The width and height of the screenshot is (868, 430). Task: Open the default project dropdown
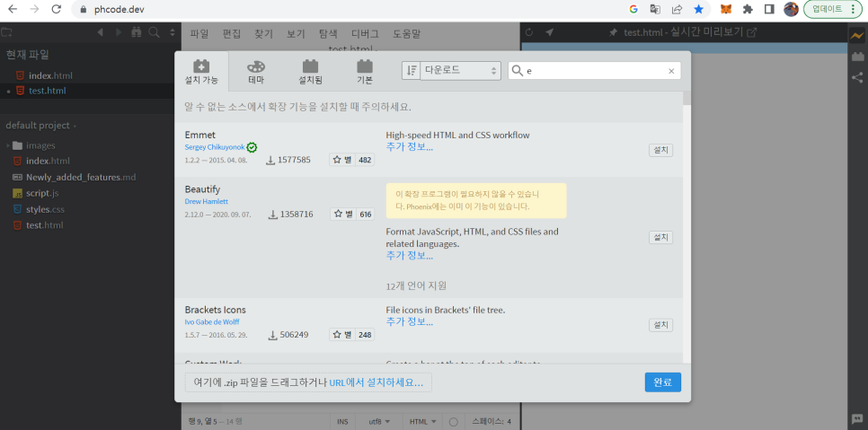point(41,126)
